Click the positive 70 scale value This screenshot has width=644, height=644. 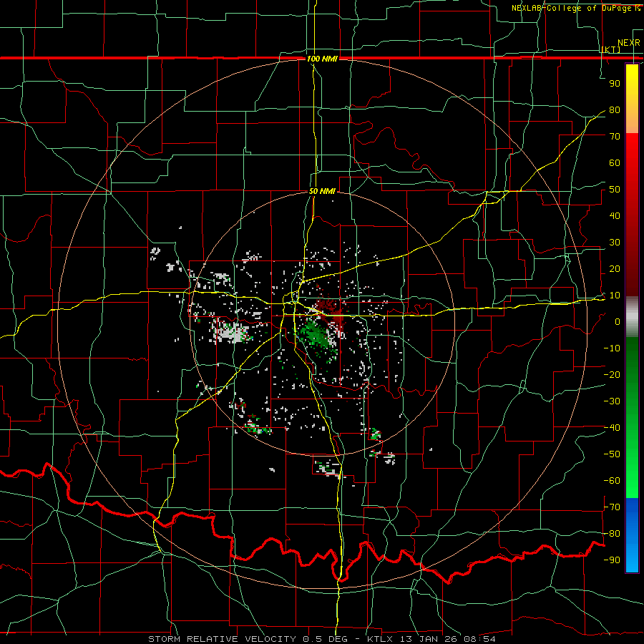click(615, 137)
